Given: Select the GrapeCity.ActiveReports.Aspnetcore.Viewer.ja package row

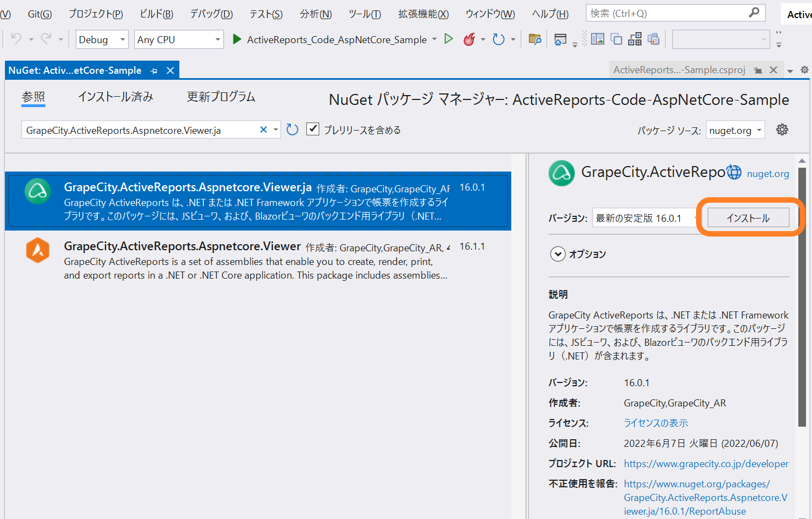Looking at the screenshot, I should pyautogui.click(x=258, y=201).
